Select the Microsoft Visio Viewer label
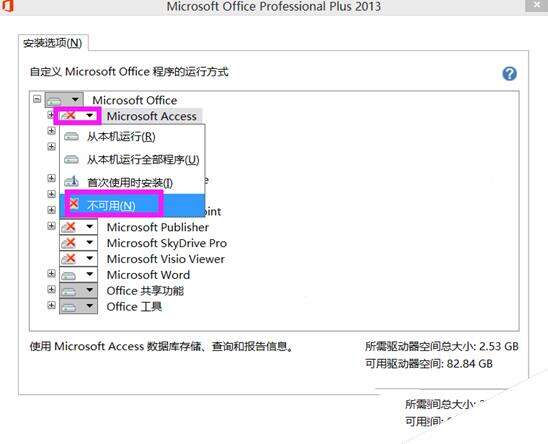 click(x=166, y=259)
